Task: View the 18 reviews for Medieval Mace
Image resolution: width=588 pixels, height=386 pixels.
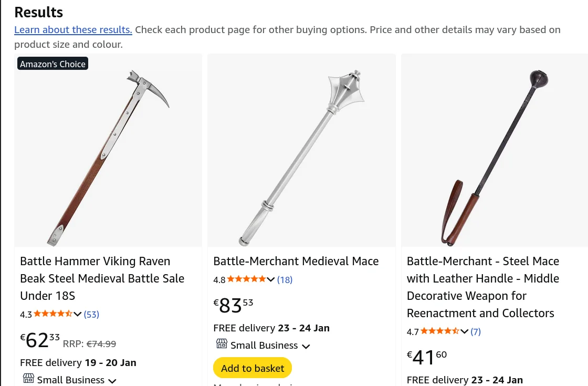Action: 285,280
